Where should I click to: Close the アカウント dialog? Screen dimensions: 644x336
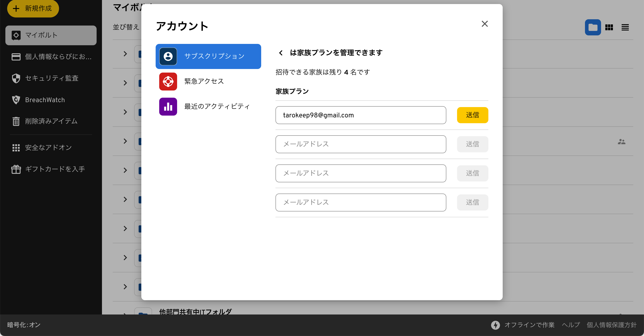coord(485,24)
